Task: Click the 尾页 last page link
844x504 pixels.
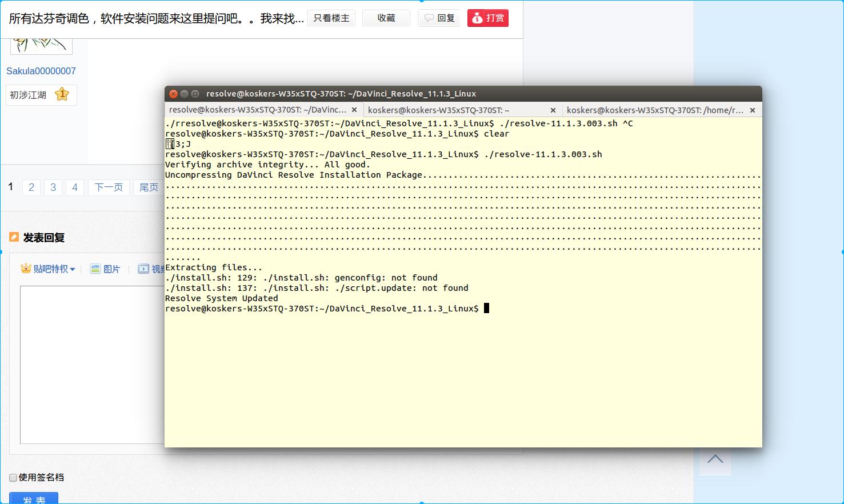Action: pos(149,187)
